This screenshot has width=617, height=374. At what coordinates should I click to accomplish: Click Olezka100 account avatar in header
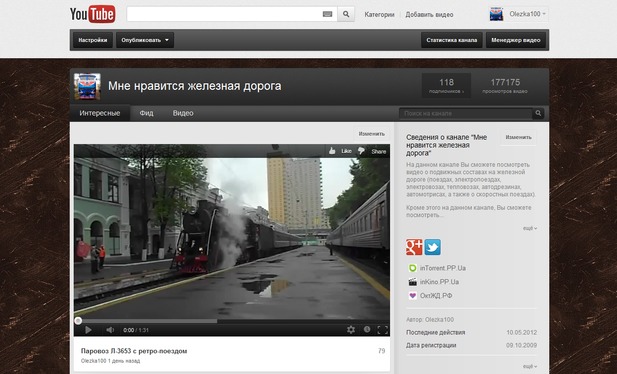pos(496,14)
